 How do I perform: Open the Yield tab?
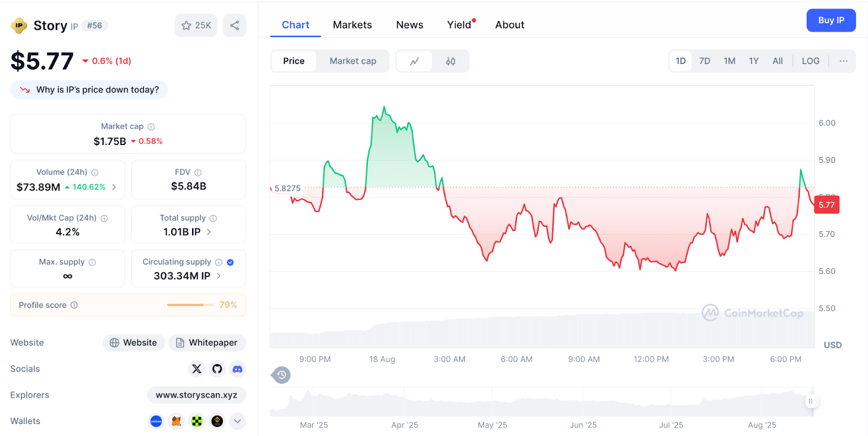coord(459,25)
